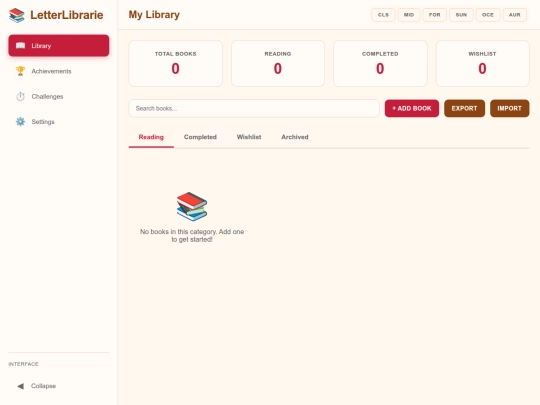Open Settings from the sidebar
The image size is (540, 405).
point(59,122)
